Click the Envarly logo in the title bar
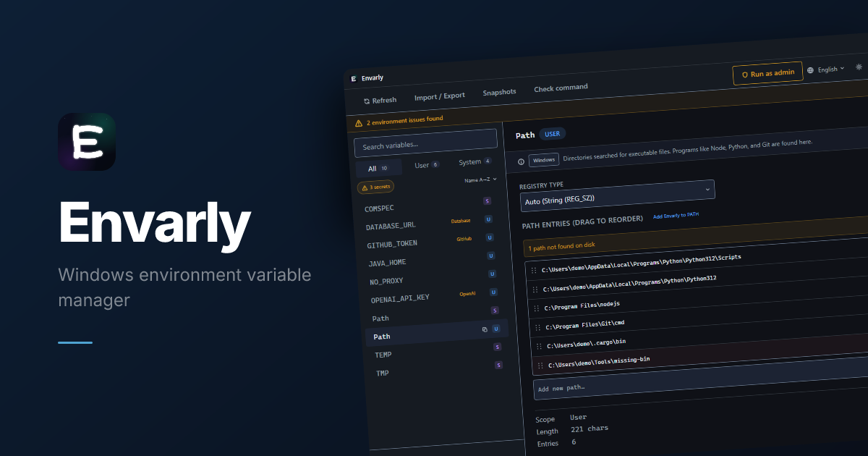This screenshot has width=868, height=456. (x=353, y=78)
